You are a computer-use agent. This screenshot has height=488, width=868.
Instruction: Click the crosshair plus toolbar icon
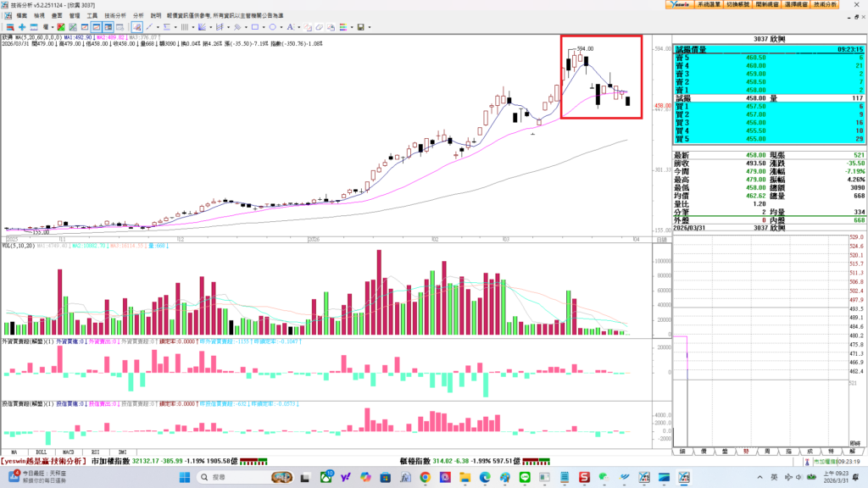tap(22, 27)
